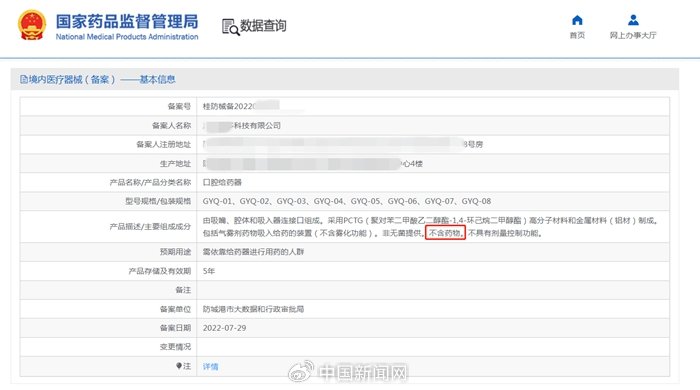This screenshot has height=390, width=700.
Task: Click the national emblem logo
Action: [32, 25]
